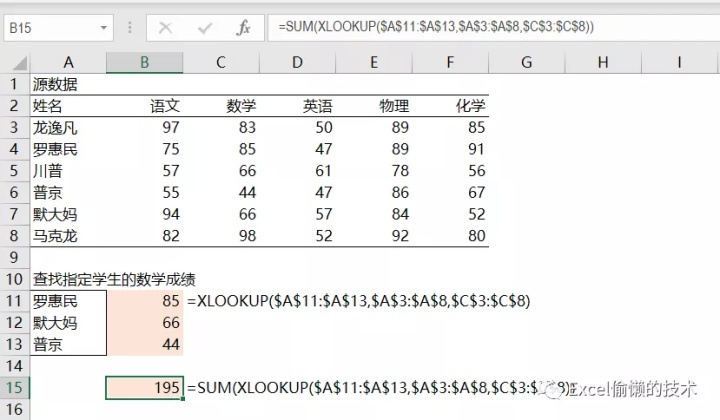Screen dimensions: 720x420
Task: Click inside the formula bar text
Action: [x=435, y=27]
